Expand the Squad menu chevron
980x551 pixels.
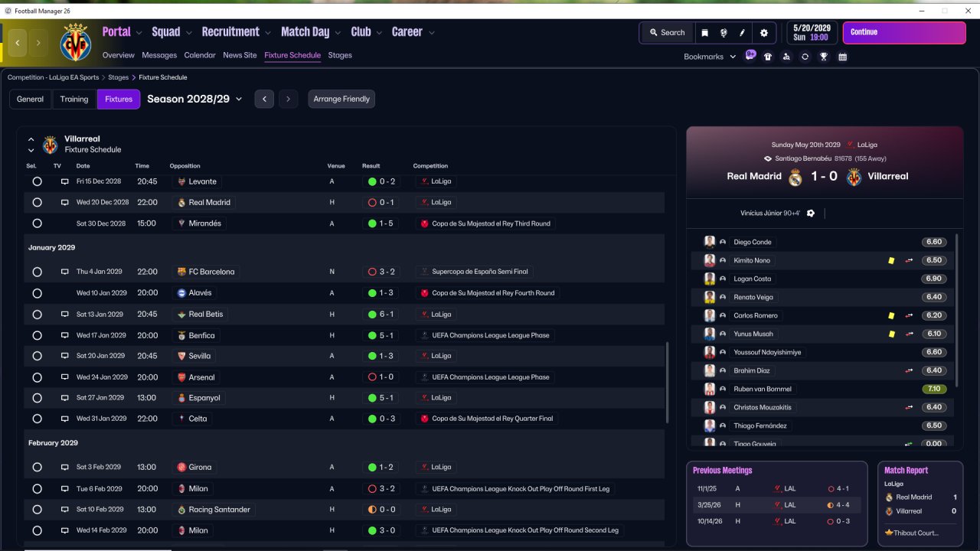point(188,33)
